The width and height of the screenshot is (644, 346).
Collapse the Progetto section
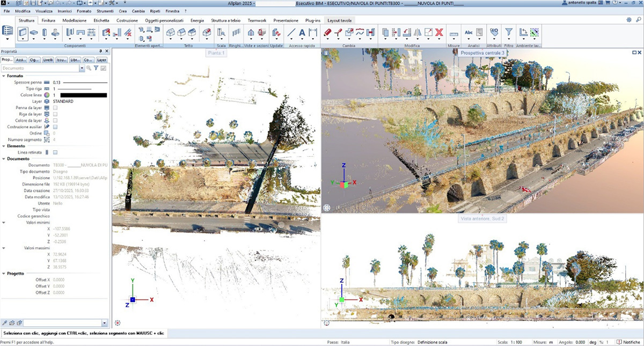[4, 274]
